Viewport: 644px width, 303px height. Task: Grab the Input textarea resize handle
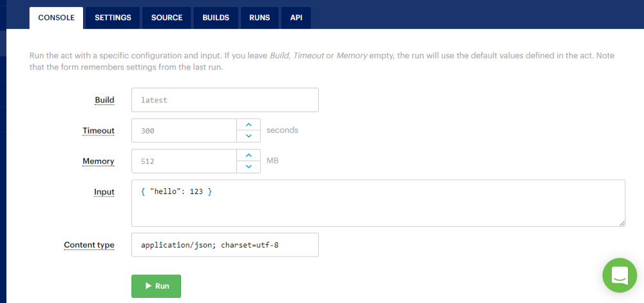(621, 222)
